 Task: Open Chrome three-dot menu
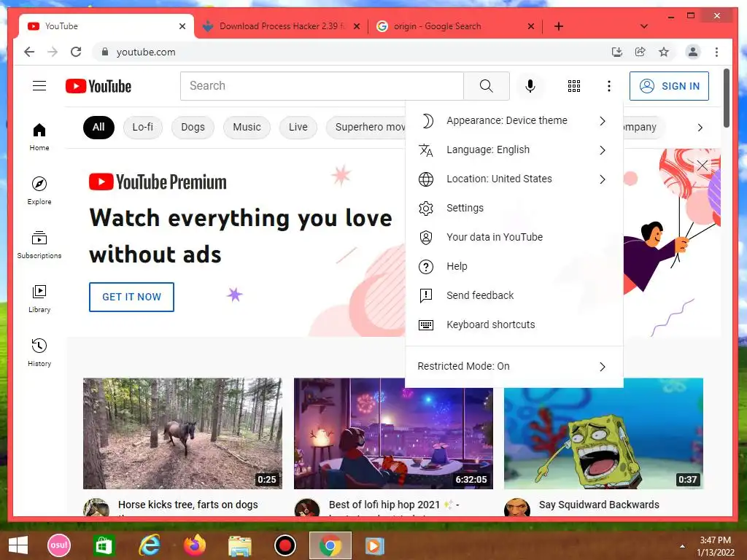point(716,52)
